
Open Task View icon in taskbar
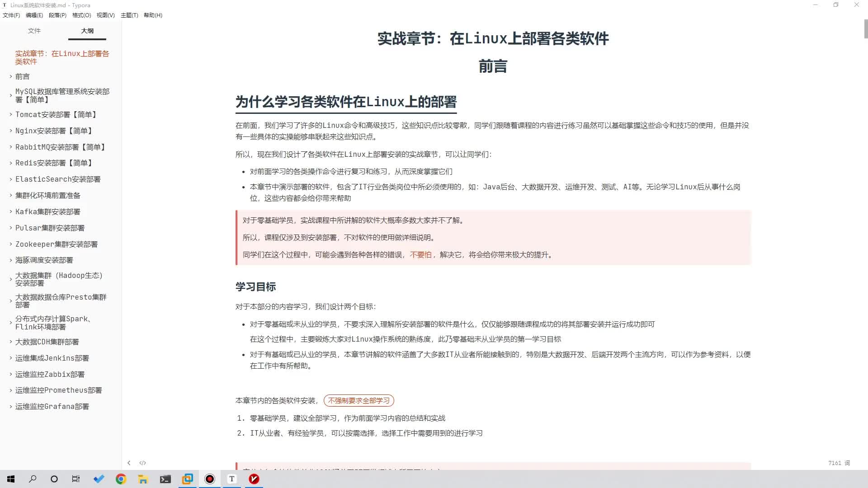(x=76, y=479)
